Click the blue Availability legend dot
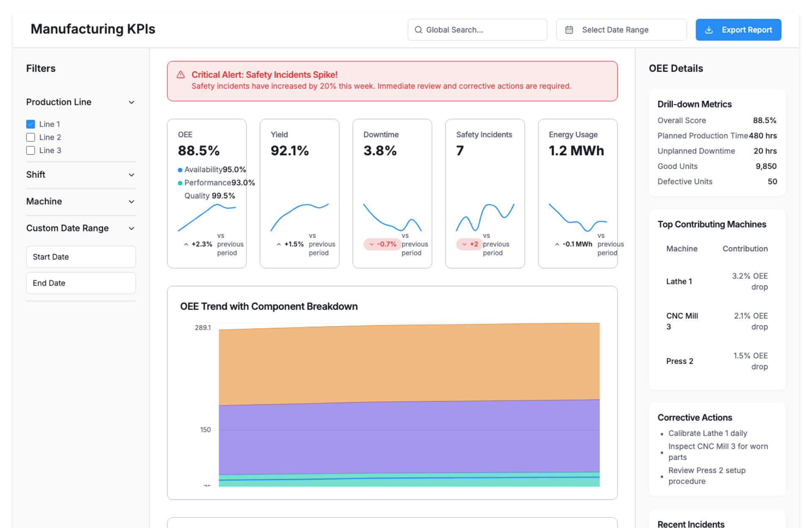812x528 pixels. [x=180, y=170]
